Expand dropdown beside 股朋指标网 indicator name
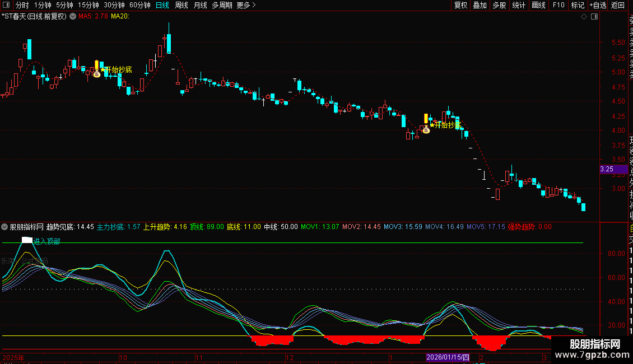The height and width of the screenshot is (364, 633). (4, 227)
